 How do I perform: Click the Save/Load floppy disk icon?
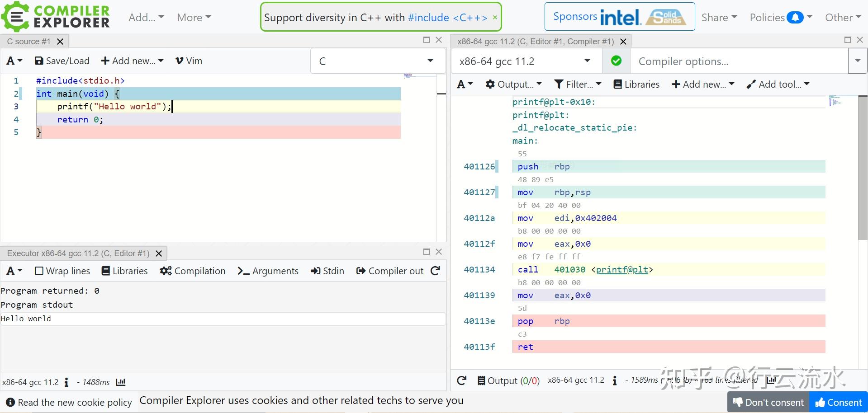39,61
